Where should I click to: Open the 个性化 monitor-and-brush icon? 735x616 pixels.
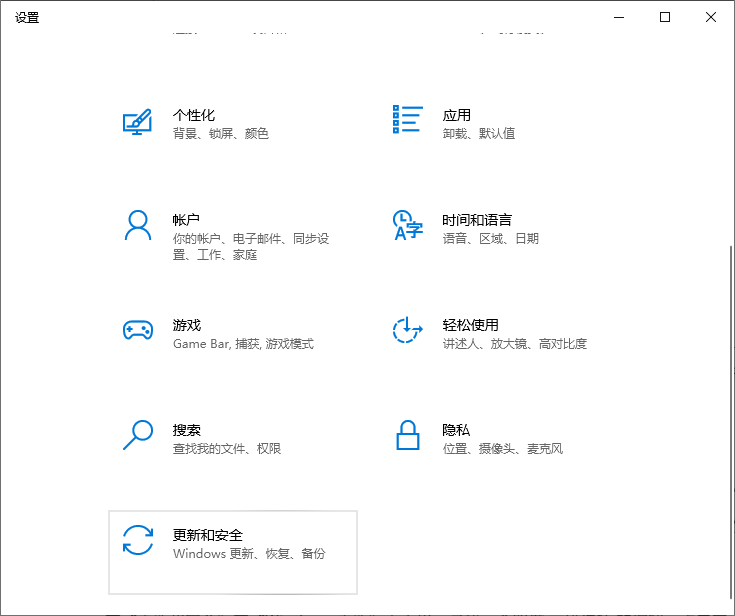click(137, 122)
